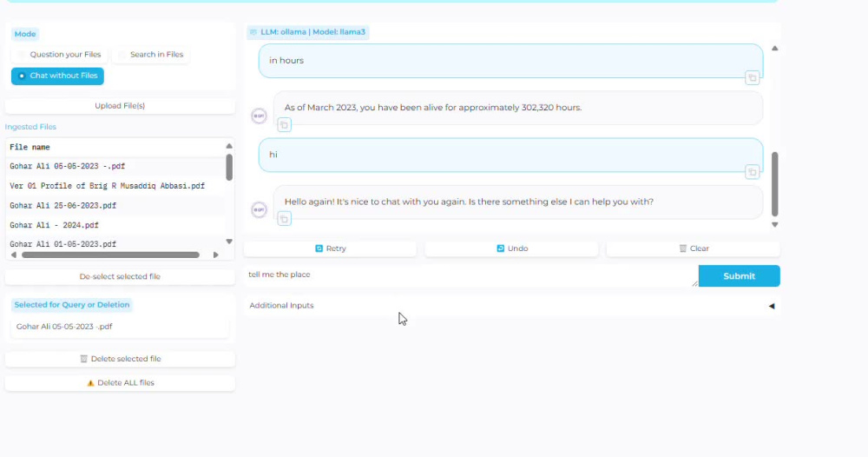
Task: Click "Selected for Query or Deletion" label
Action: click(72, 305)
